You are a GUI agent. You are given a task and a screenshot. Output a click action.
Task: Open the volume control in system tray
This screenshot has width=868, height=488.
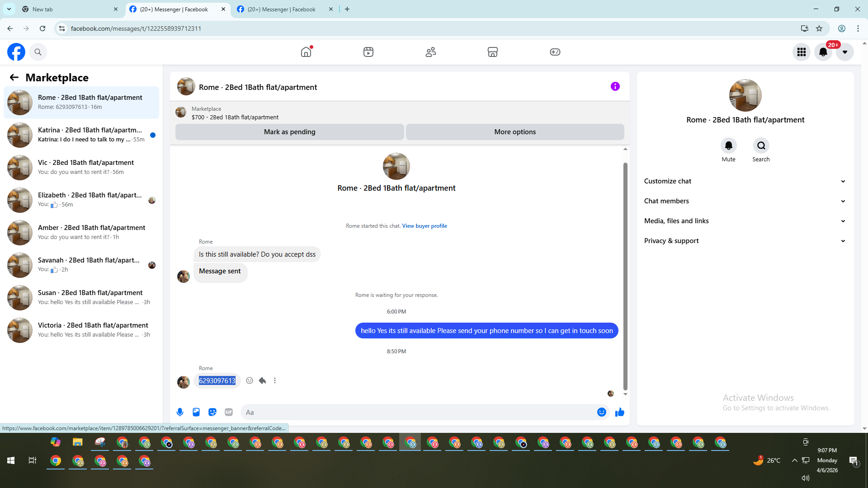[x=806, y=478]
